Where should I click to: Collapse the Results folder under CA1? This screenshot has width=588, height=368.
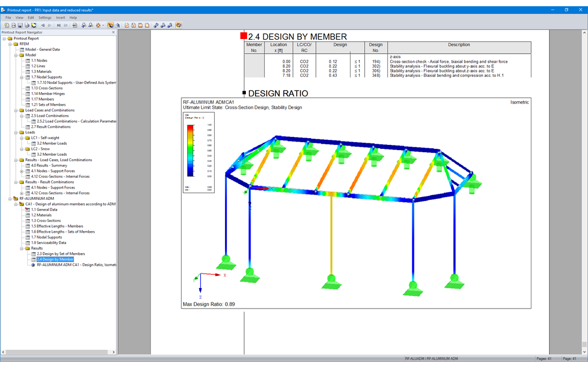click(21, 248)
